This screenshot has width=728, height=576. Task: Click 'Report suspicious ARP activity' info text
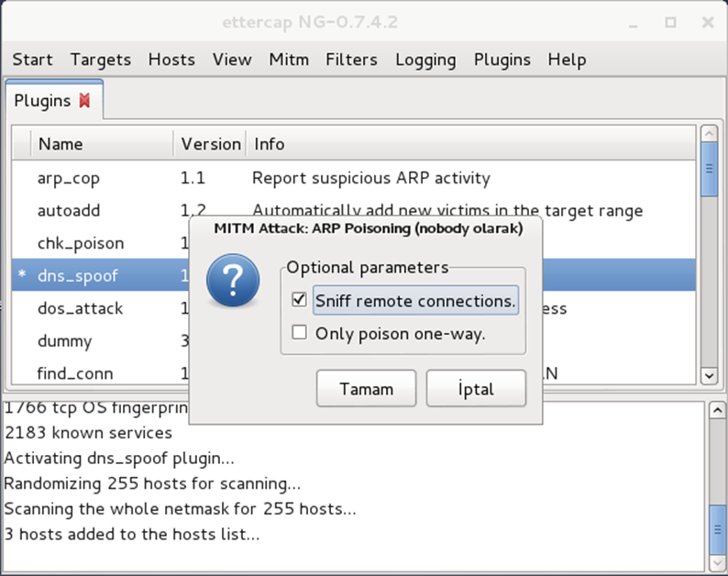click(371, 178)
